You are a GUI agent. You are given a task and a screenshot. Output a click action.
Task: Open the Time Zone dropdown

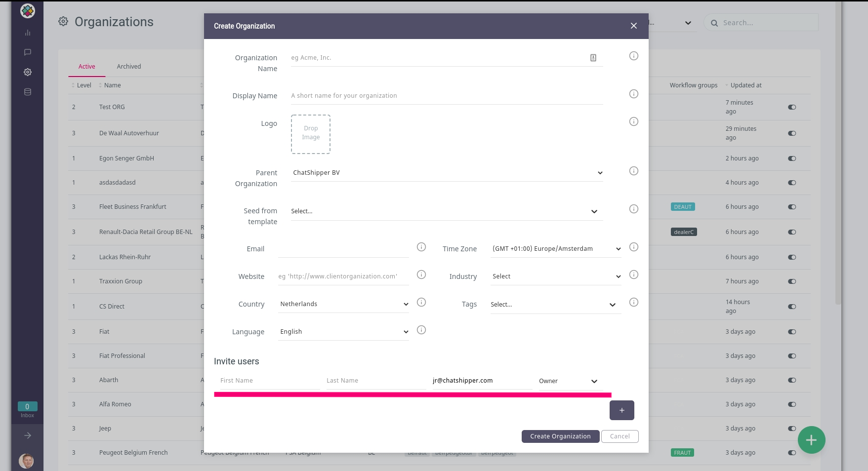(556, 249)
